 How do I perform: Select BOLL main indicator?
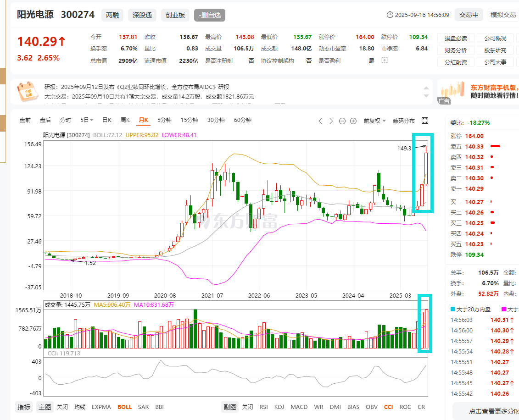[124, 407]
